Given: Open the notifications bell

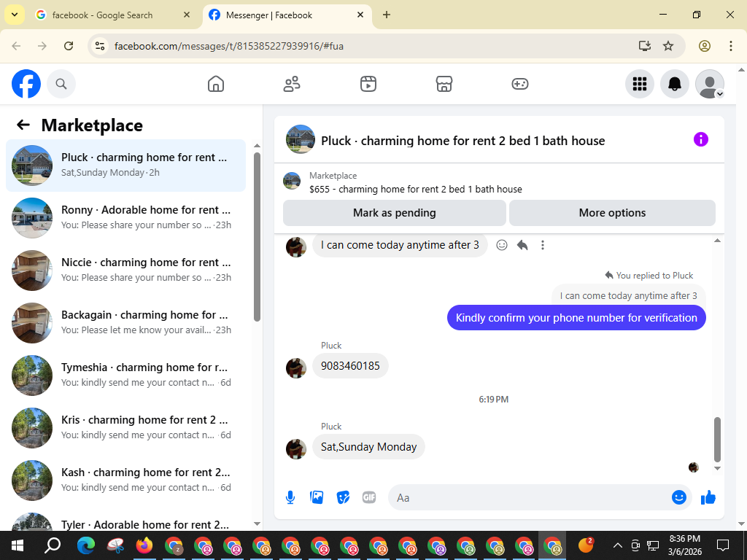Looking at the screenshot, I should point(674,84).
